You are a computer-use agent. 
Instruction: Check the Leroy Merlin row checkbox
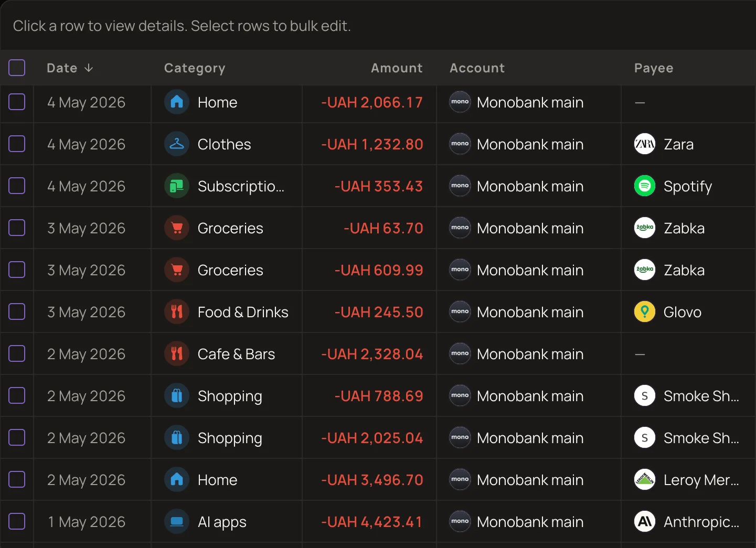pos(17,479)
